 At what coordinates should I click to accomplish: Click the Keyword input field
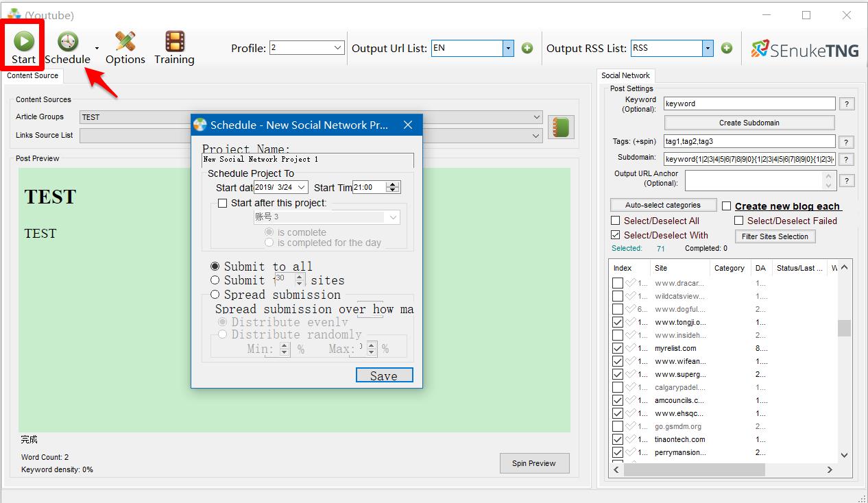[x=749, y=104]
